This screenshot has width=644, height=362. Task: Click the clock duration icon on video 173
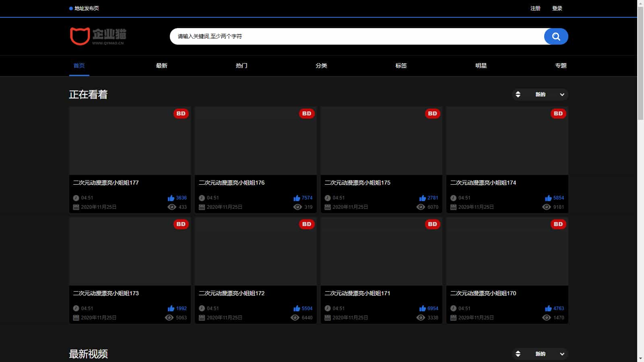[76, 309]
